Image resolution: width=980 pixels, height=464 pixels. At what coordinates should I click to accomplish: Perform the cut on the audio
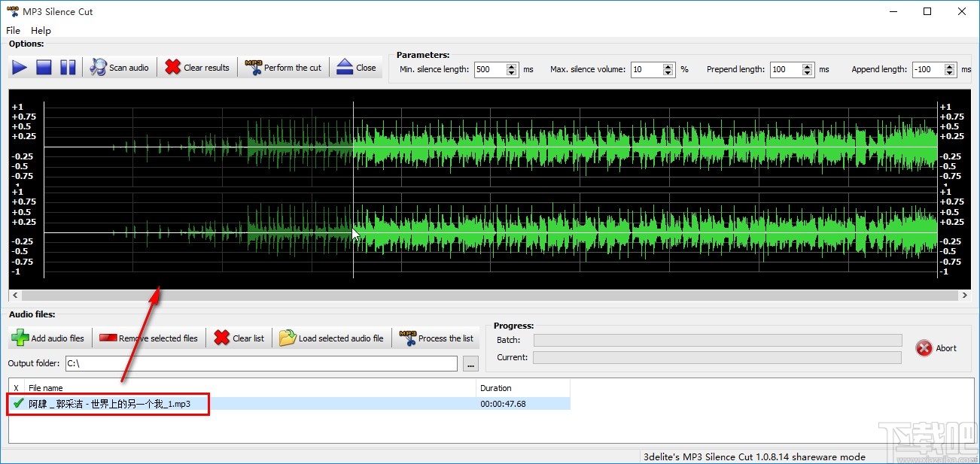click(284, 68)
